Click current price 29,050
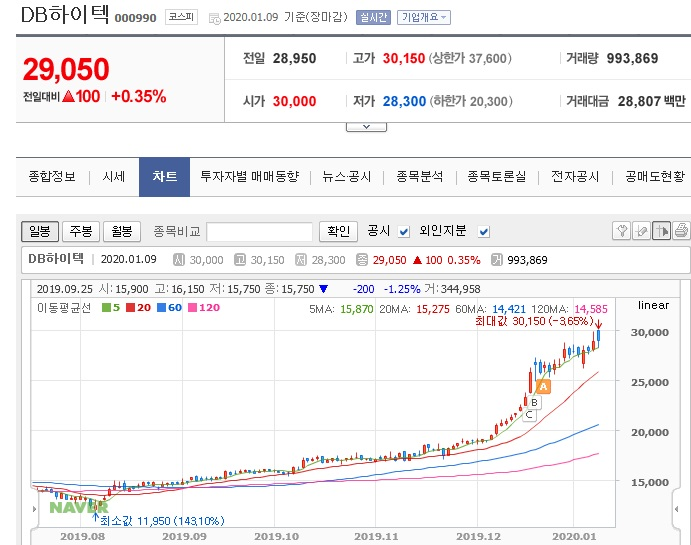This screenshot has height=545, width=691. pyautogui.click(x=66, y=69)
